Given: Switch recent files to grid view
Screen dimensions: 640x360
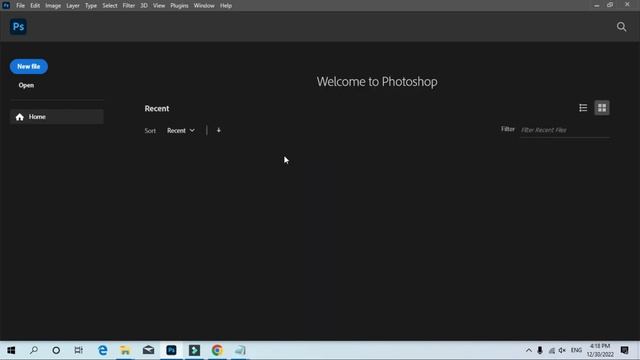Looking at the screenshot, I should [x=602, y=108].
